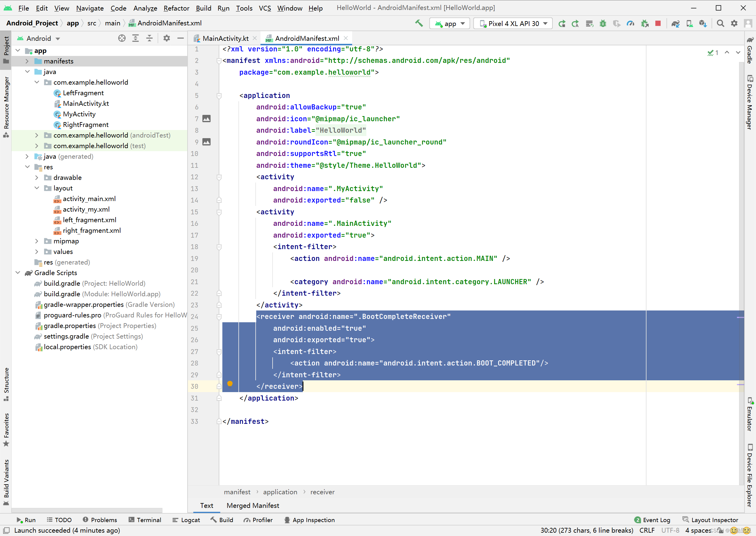756x536 pixels.
Task: Open the Profiler gauge icon in toolbar
Action: (630, 24)
